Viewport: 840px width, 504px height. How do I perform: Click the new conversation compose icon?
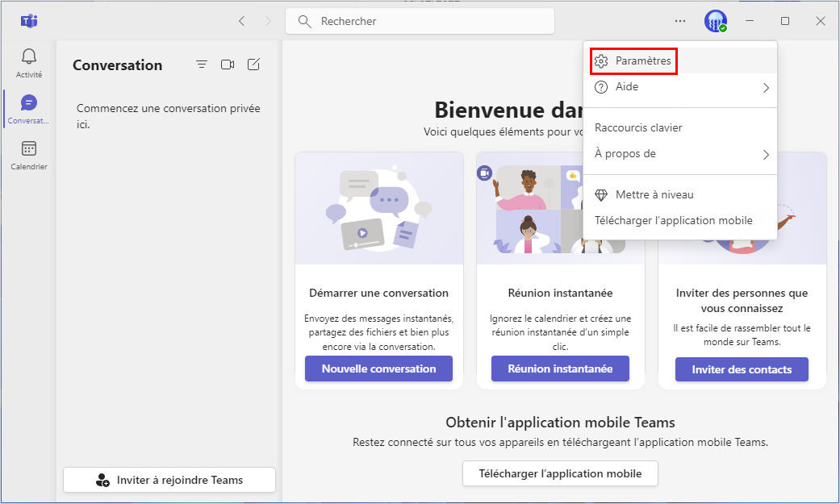253,65
